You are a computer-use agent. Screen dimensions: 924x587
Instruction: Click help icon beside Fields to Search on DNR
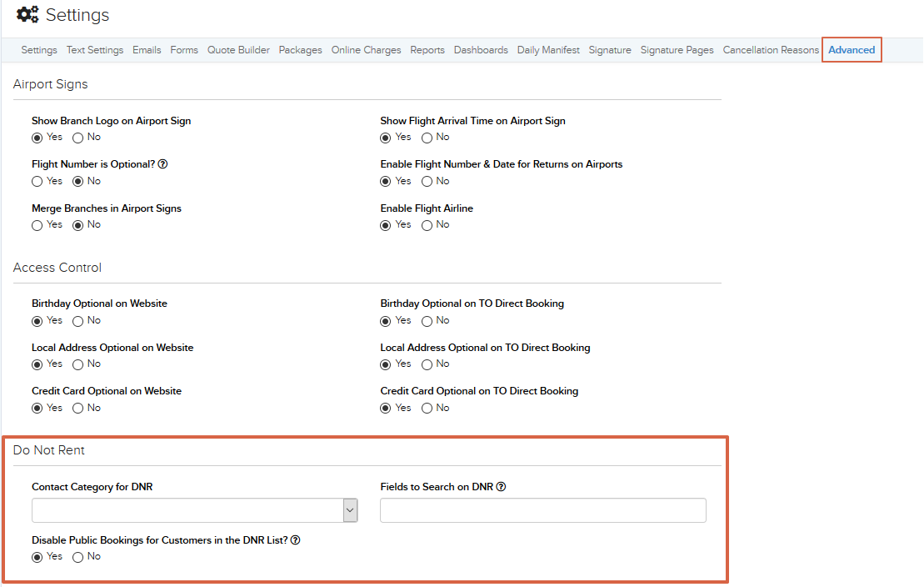(x=501, y=486)
